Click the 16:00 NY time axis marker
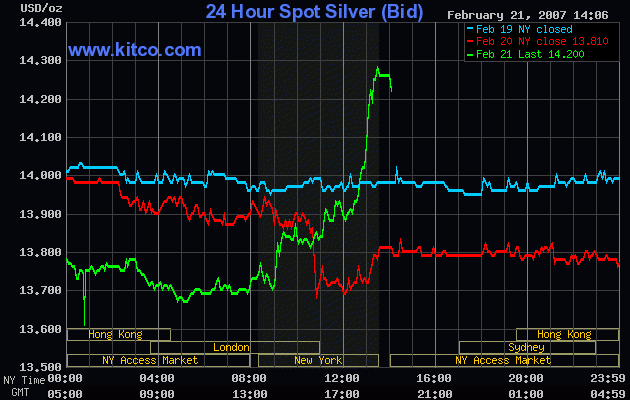Viewport: 630px width, 400px height. pyautogui.click(x=433, y=379)
